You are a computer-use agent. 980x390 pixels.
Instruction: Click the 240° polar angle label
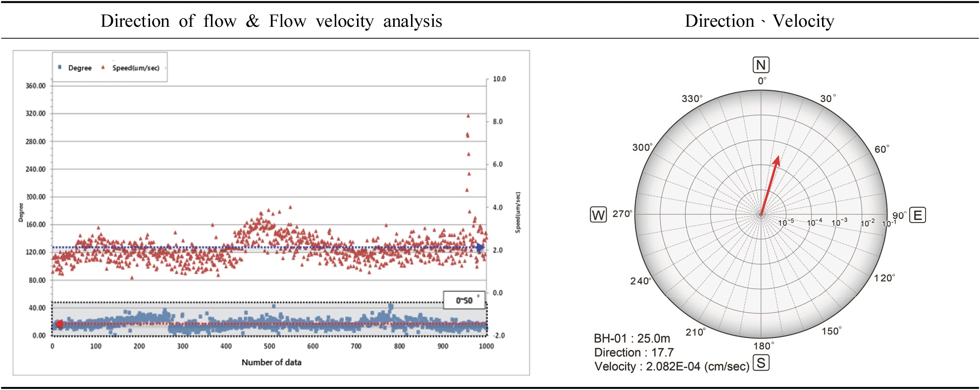(641, 281)
